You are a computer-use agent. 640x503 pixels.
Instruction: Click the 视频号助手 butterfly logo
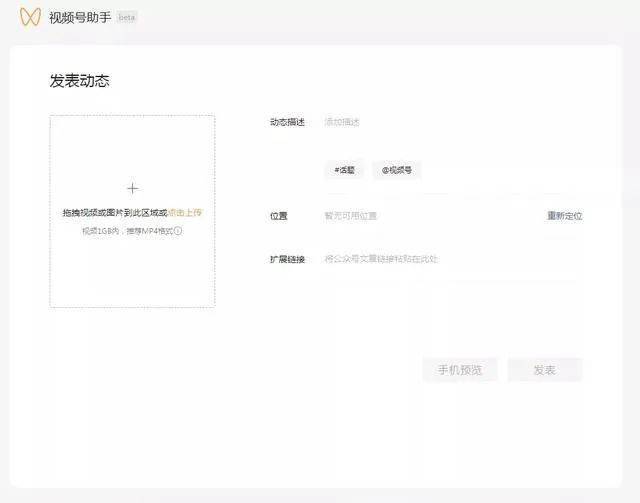tap(30, 17)
